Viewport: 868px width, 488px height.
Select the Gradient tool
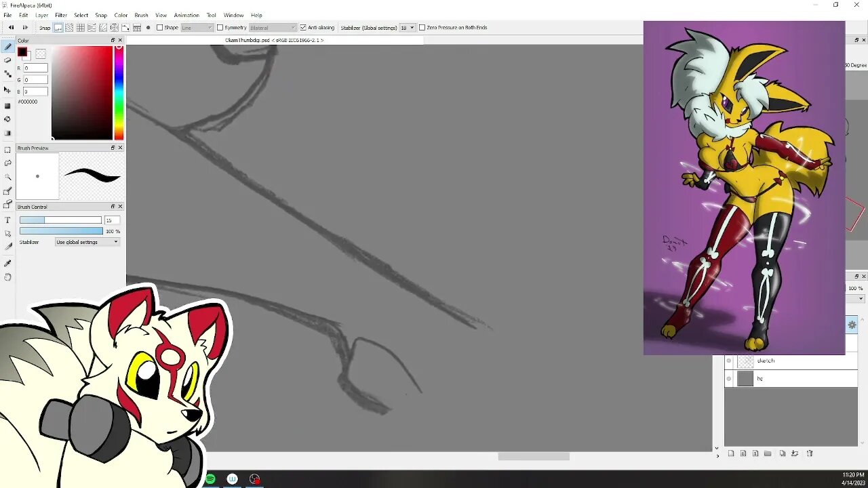click(7, 133)
